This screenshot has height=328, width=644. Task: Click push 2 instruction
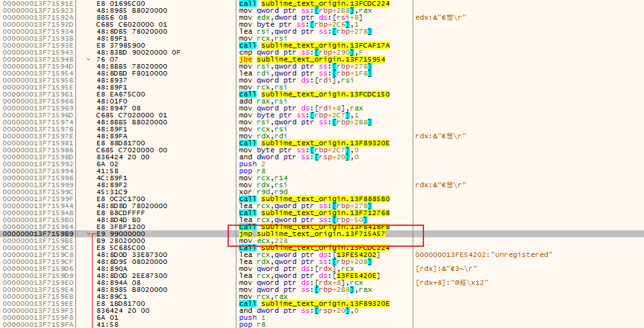click(252, 164)
